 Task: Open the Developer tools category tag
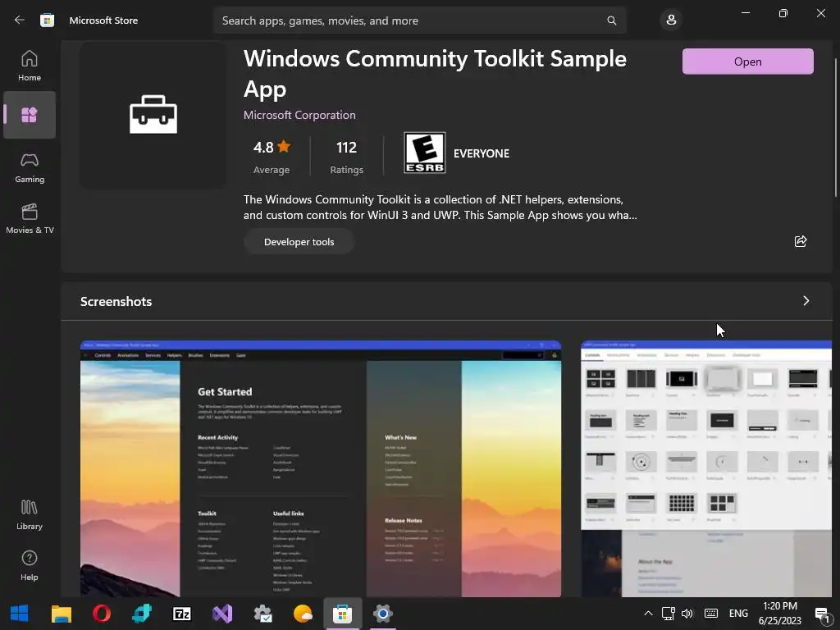coord(299,242)
